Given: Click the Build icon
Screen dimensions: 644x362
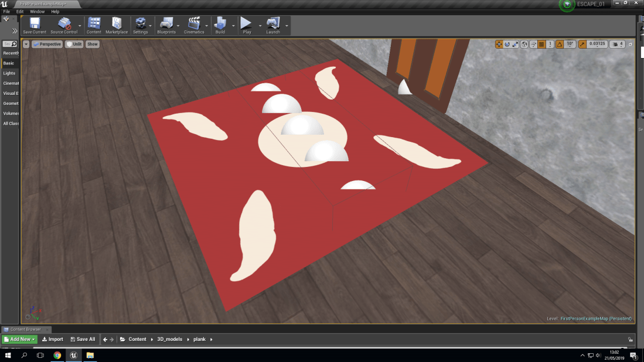Looking at the screenshot, I should [x=220, y=25].
